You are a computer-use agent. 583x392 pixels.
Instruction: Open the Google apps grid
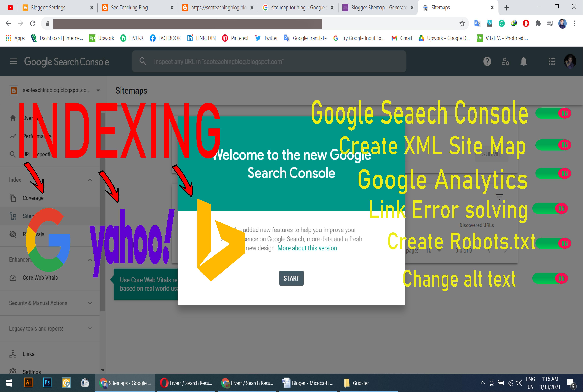(x=552, y=62)
